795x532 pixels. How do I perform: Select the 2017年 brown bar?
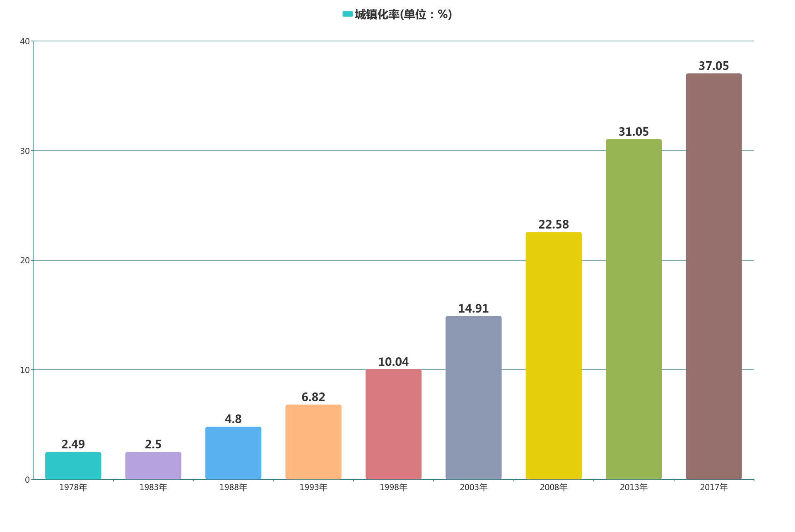click(713, 276)
